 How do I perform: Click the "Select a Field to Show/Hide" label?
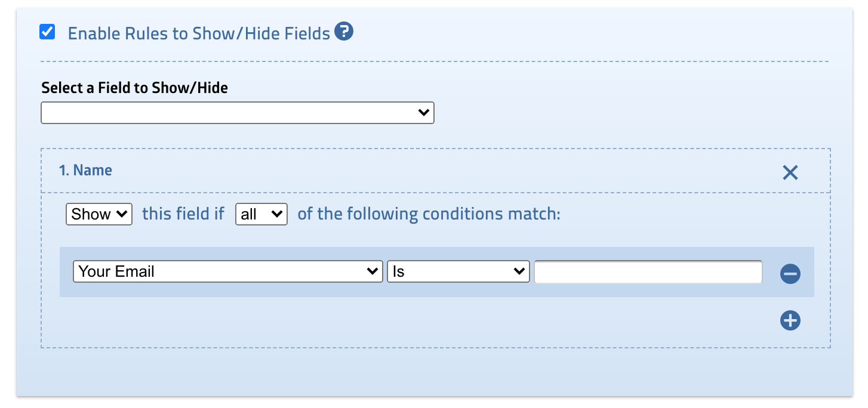point(134,88)
